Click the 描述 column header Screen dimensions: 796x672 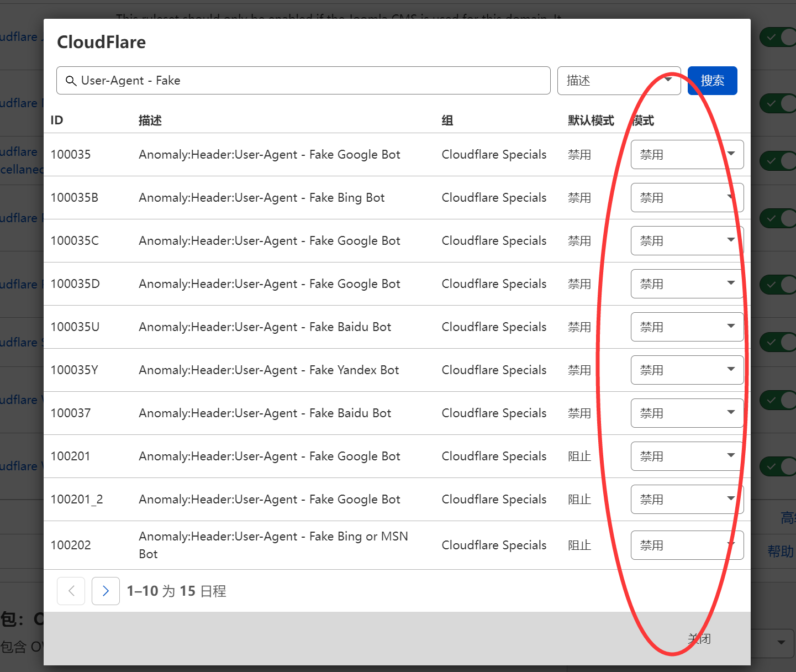[x=150, y=120]
